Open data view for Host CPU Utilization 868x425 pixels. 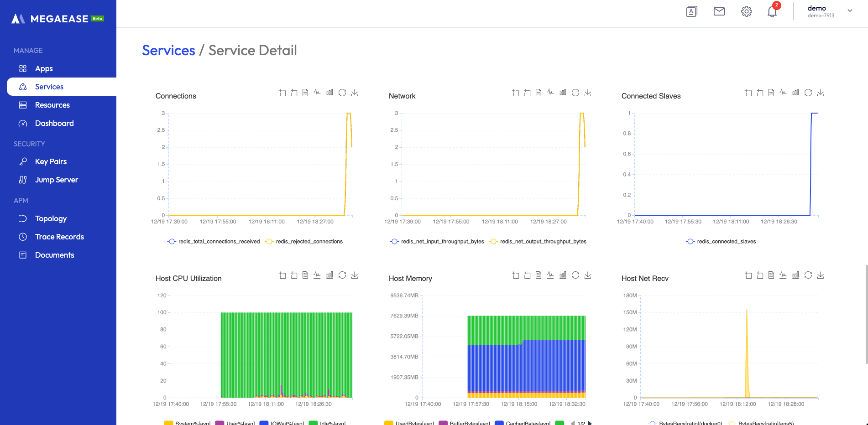pyautogui.click(x=305, y=275)
